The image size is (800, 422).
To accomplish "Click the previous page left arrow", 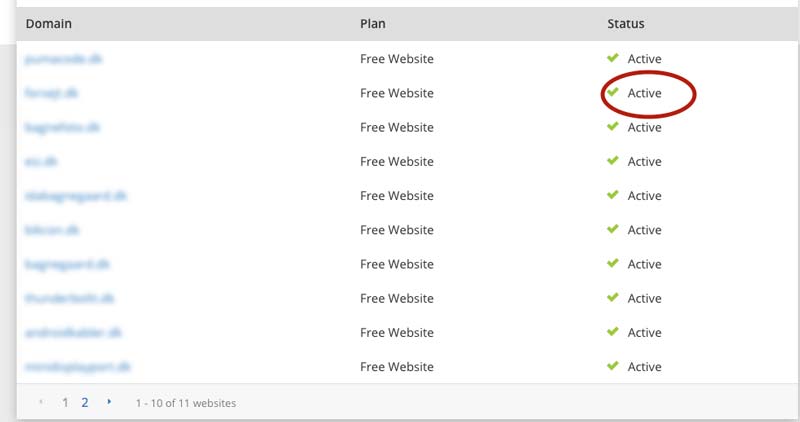I will (41, 402).
